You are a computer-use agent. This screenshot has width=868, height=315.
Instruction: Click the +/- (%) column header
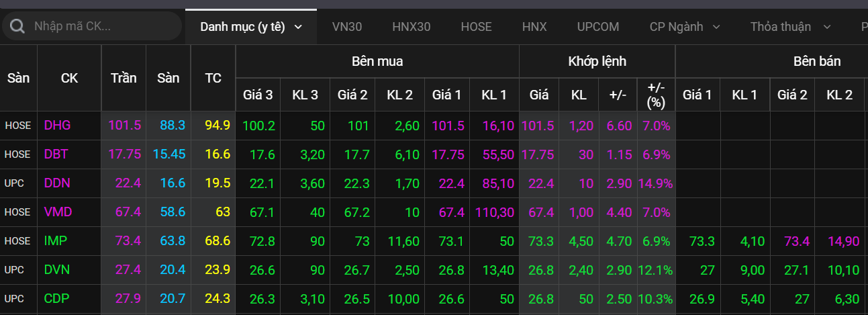(656, 95)
